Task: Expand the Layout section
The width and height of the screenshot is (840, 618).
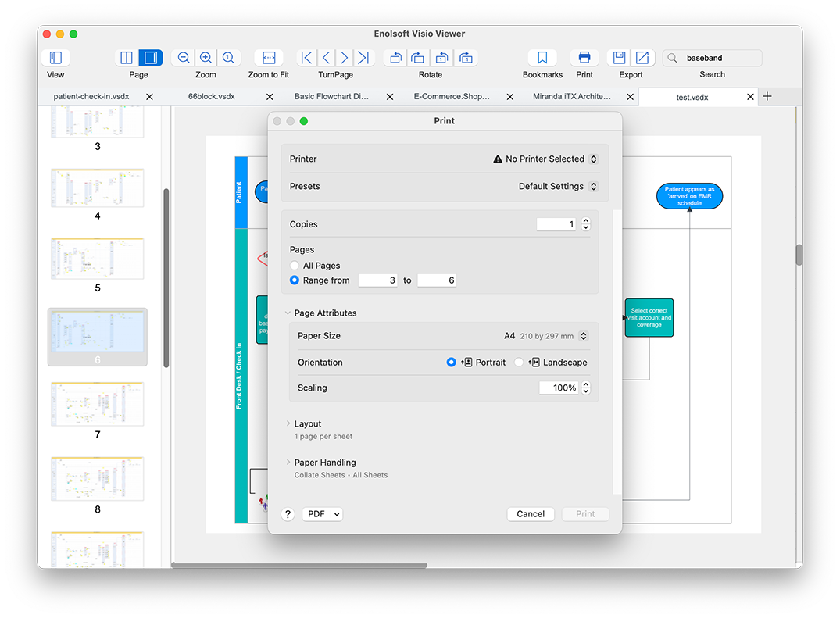Action: [288, 424]
